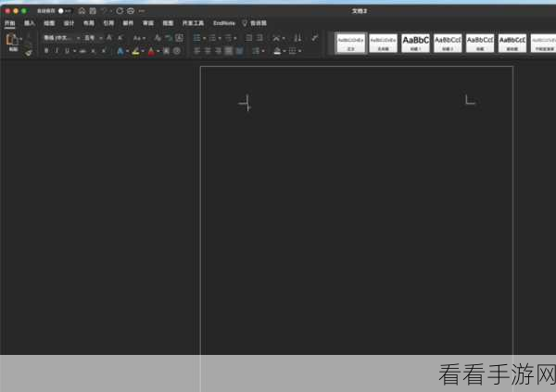Toggle the Justify alignment button
This screenshot has height=392, width=556.
point(229,51)
